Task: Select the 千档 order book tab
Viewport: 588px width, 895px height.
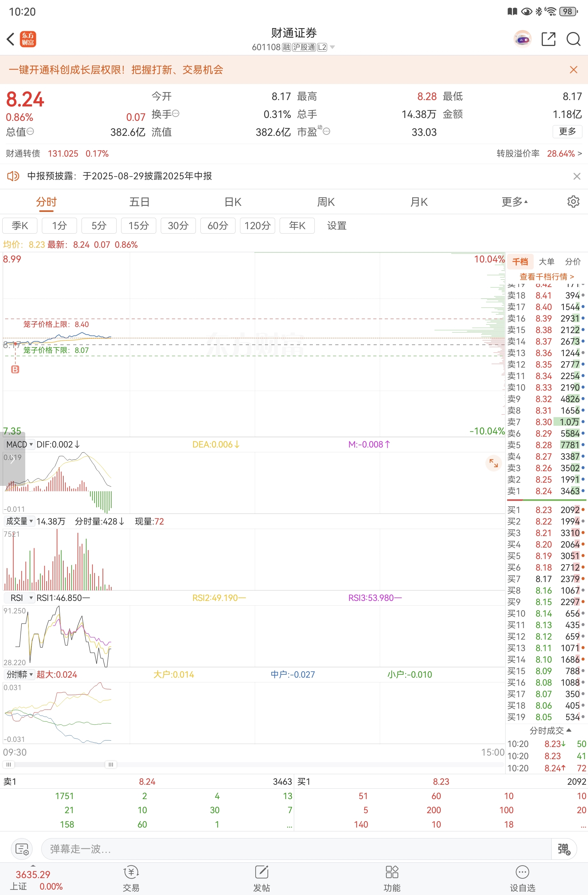Action: tap(520, 262)
